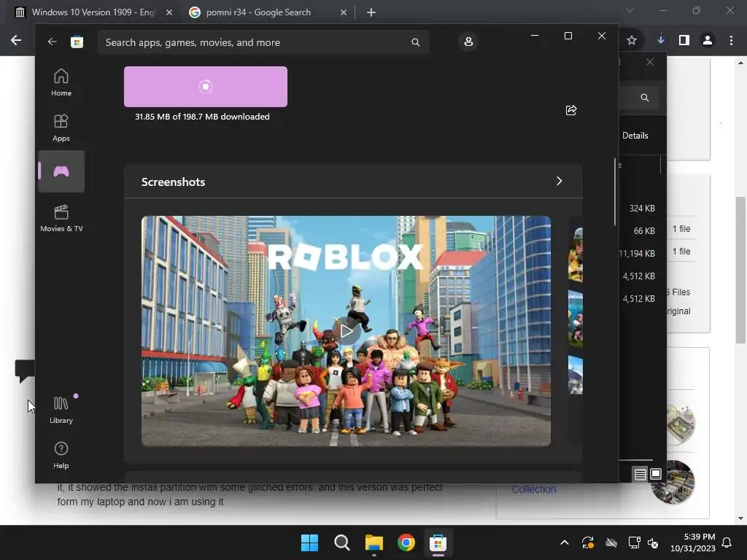This screenshot has width=747, height=560.
Task: Click the Microsoft Store logo icon
Action: click(x=77, y=42)
